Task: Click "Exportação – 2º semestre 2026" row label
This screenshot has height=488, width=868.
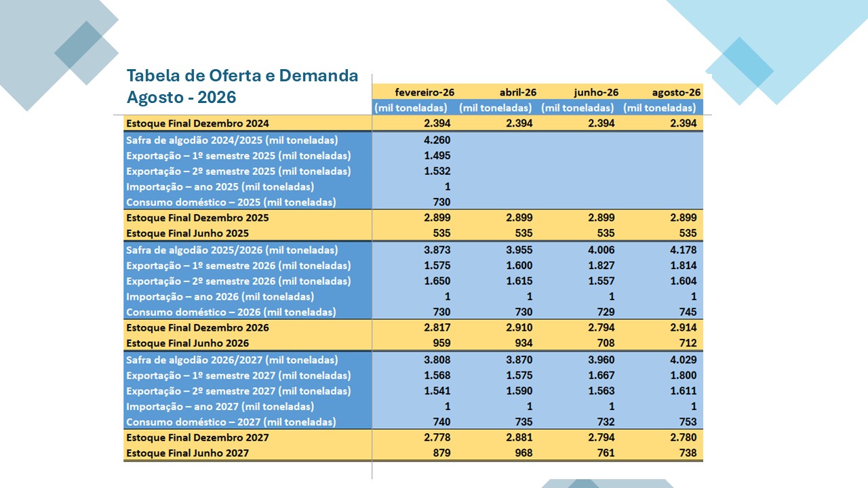Action: pyautogui.click(x=239, y=281)
